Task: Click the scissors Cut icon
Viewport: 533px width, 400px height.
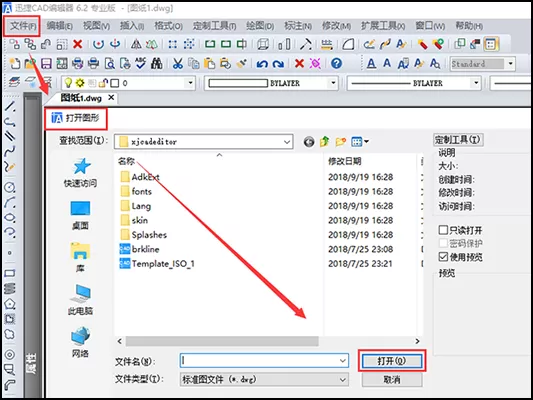Action: 177,64
